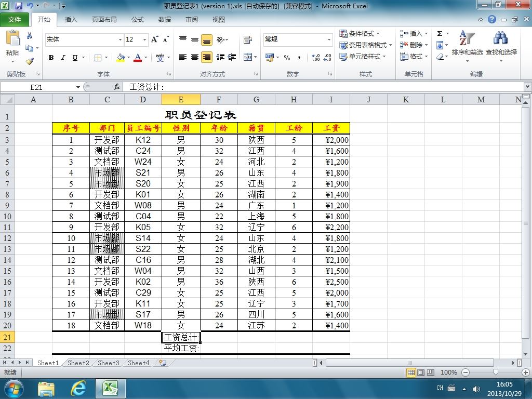
Task: Click the AutoSum sigma icon
Action: 440,34
